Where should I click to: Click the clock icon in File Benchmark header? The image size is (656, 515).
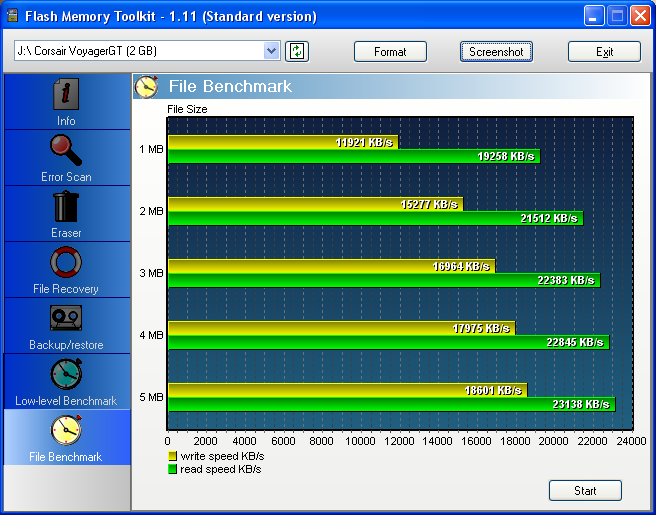pyautogui.click(x=146, y=87)
